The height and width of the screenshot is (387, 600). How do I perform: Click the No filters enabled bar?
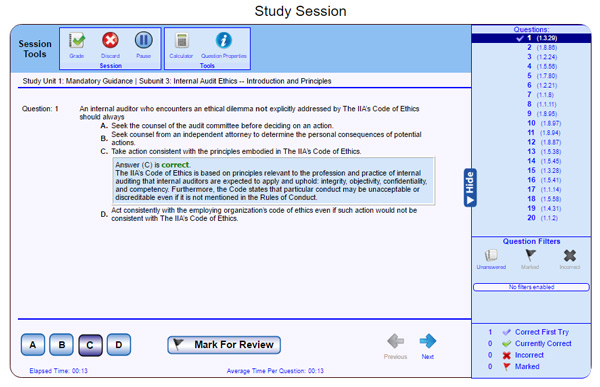(x=531, y=287)
